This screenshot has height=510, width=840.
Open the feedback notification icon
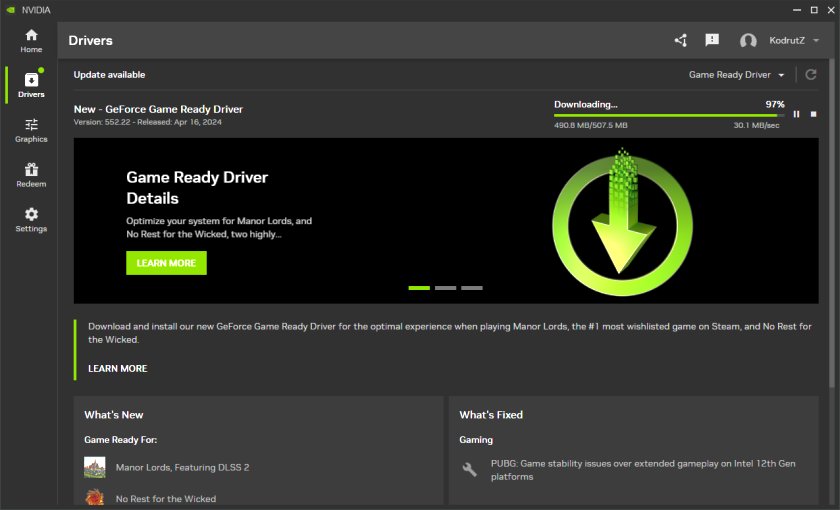(x=712, y=40)
